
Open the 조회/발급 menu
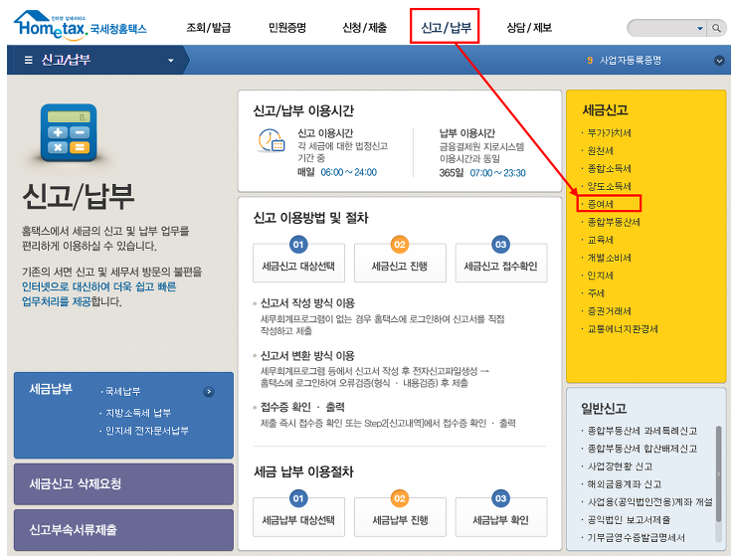(209, 28)
